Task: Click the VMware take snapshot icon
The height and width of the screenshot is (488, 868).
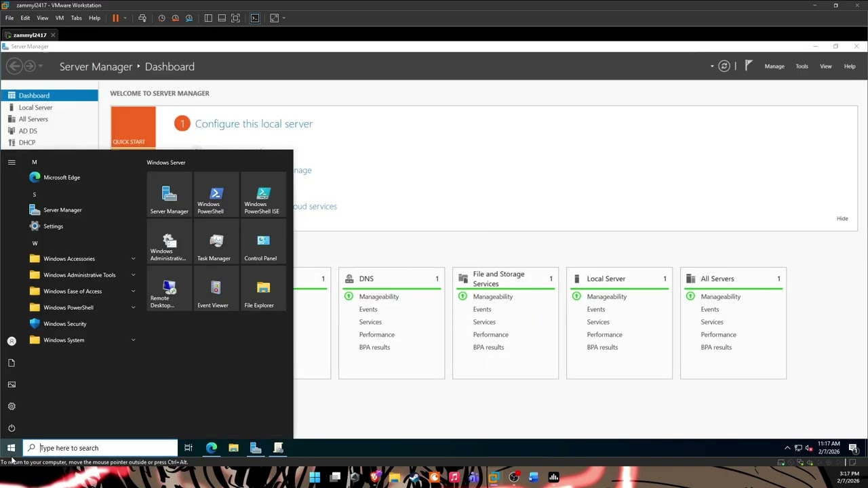Action: click(x=161, y=18)
